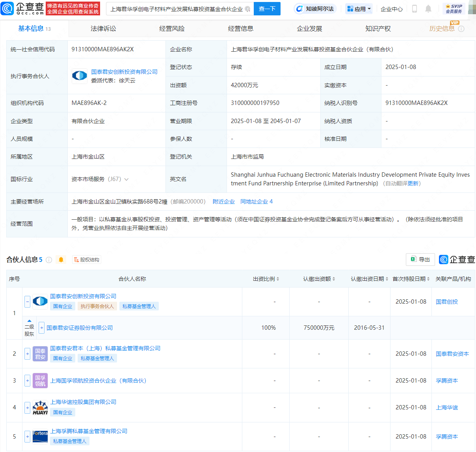The height and width of the screenshot is (452, 476).
Task: Open related product 上海华谊 link
Action: [447, 407]
